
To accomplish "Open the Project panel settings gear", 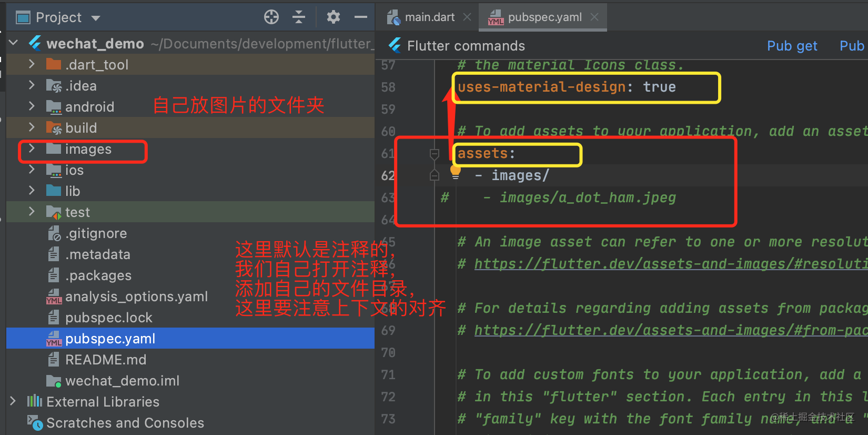I will coord(334,17).
